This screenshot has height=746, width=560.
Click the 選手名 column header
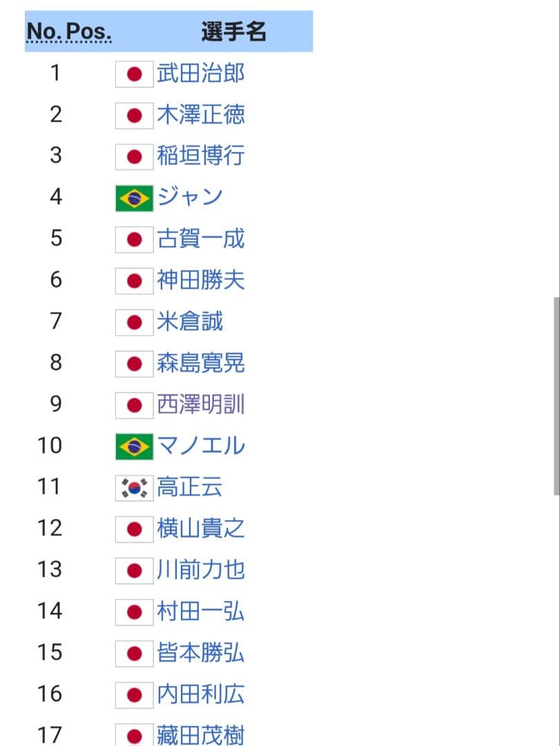point(233,32)
